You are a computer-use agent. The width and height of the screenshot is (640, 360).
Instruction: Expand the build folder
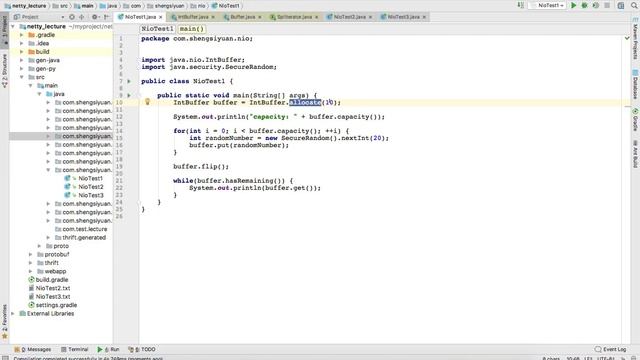22,52
